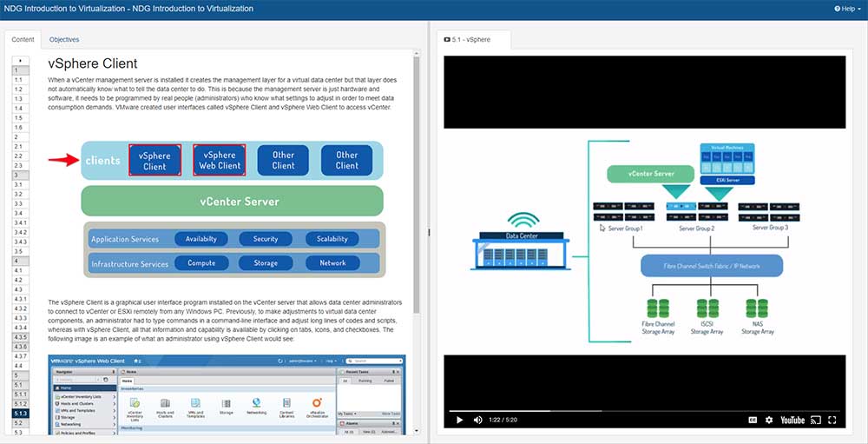
Task: Select subsection 4.3.4
Action: [x=21, y=328]
